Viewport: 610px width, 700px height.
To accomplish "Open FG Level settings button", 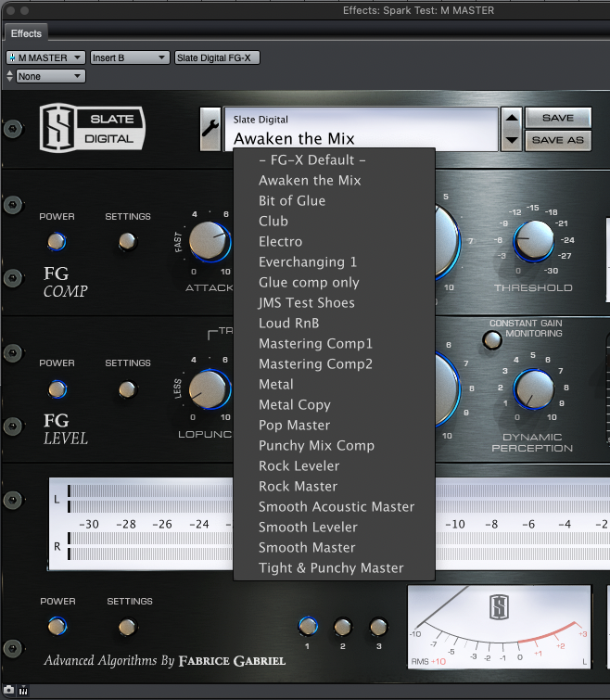I will click(128, 389).
